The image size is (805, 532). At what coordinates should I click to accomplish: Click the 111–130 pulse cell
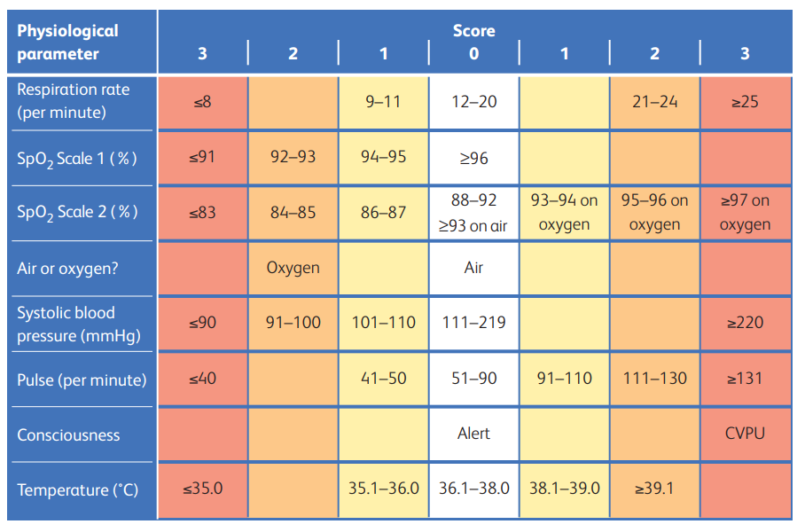(654, 379)
